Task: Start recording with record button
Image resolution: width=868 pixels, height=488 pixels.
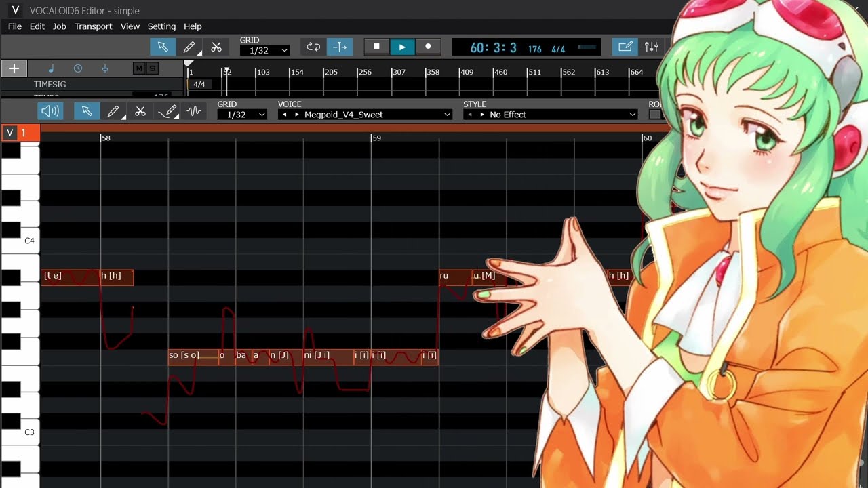Action: pyautogui.click(x=428, y=47)
